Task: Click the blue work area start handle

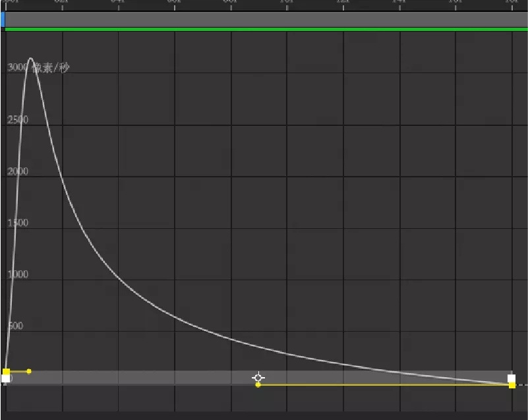Action: (3, 20)
